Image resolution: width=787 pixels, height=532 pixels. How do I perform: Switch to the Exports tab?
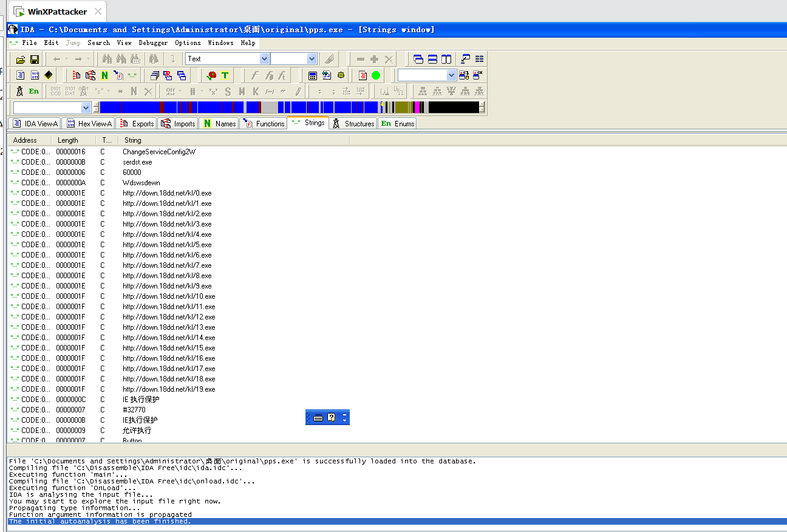pos(137,123)
